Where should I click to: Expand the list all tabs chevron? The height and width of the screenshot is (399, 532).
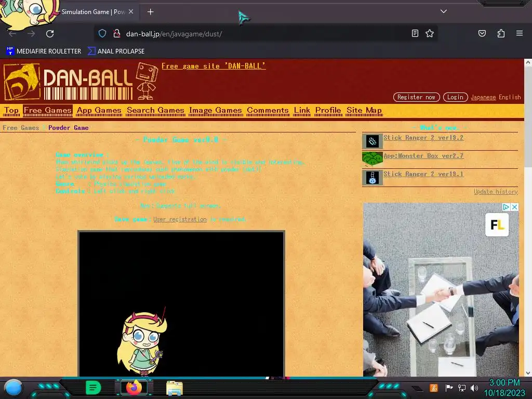[x=444, y=11]
